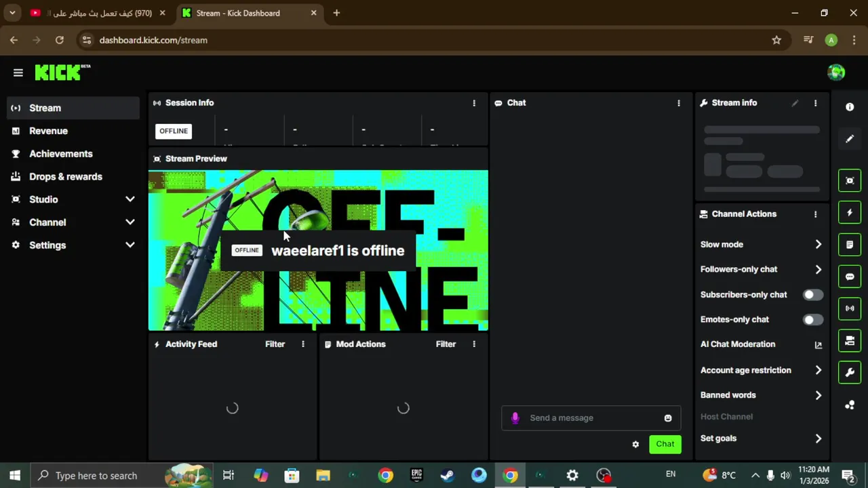Click AI Chat Moderation label
Screen dimensions: 868x488
click(x=738, y=344)
